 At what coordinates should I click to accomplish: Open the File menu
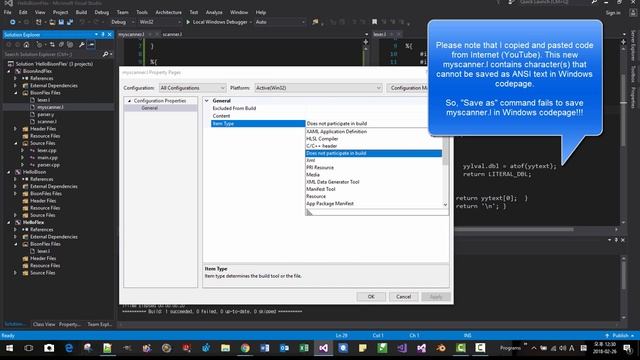coord(7,12)
